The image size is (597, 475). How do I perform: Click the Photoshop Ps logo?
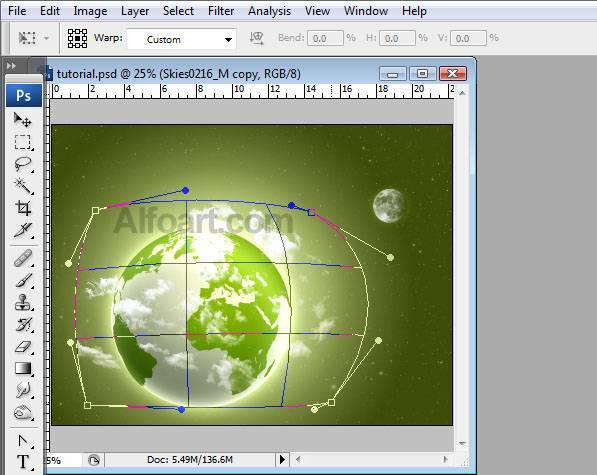[x=24, y=96]
